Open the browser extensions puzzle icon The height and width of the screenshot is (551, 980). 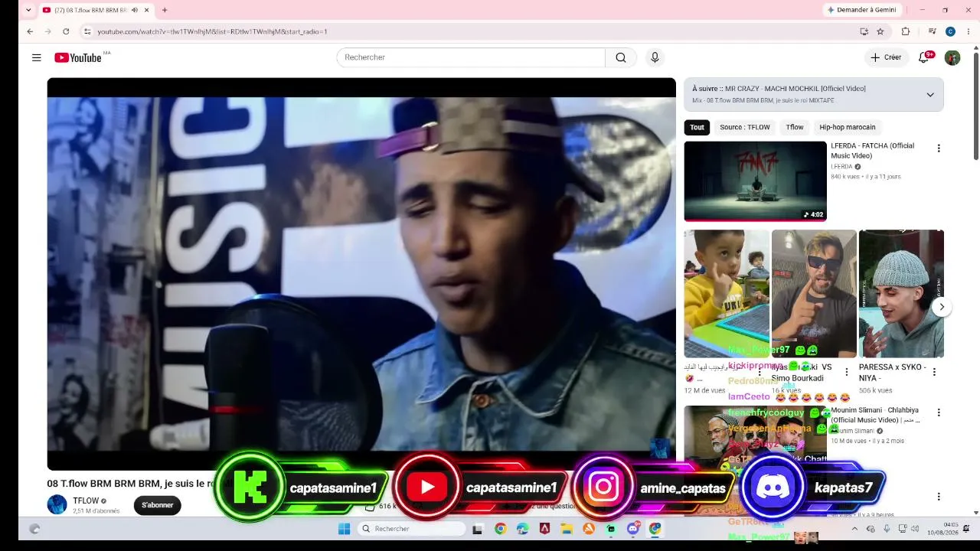[906, 31]
